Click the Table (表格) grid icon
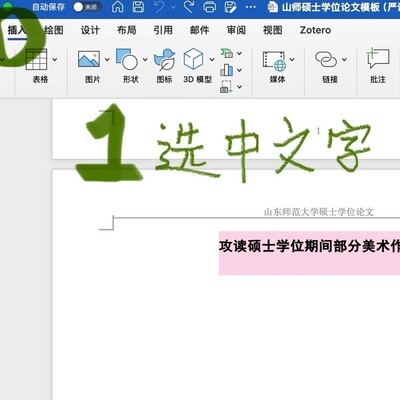 click(x=36, y=59)
